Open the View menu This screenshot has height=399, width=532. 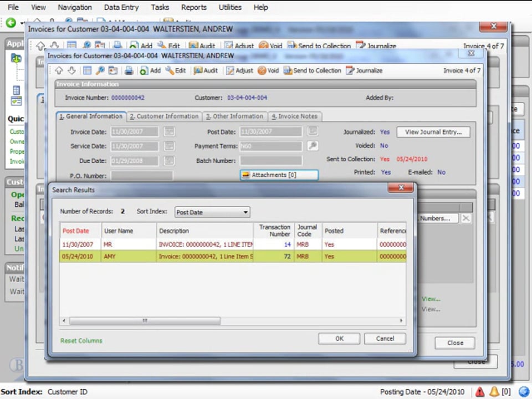(38, 7)
